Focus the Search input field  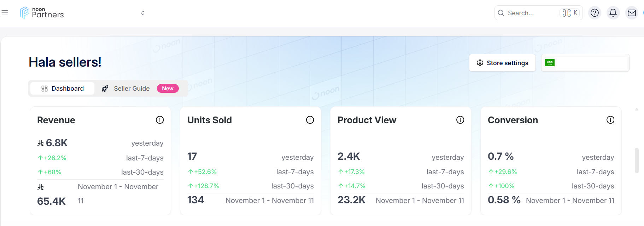pyautogui.click(x=532, y=13)
